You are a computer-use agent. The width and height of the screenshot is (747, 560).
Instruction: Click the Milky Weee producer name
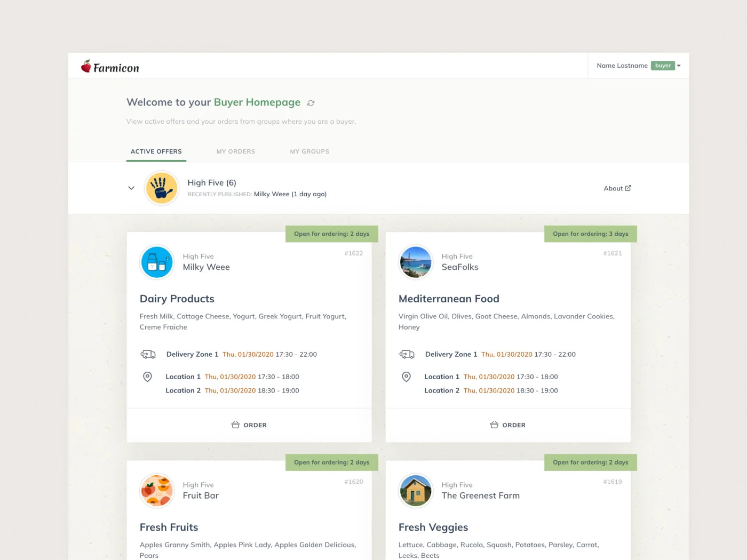[x=206, y=267]
